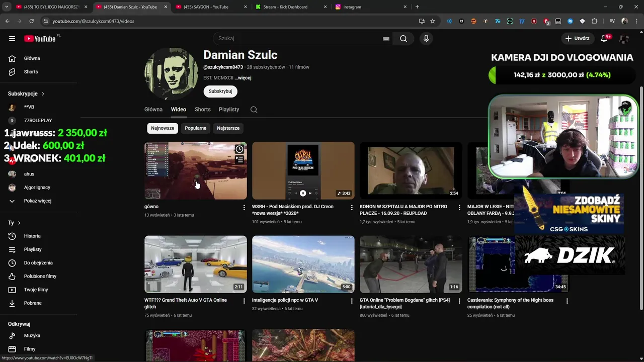Open options for Inteligencja policji npc video
Screen dimensions: 644x362
click(352, 301)
